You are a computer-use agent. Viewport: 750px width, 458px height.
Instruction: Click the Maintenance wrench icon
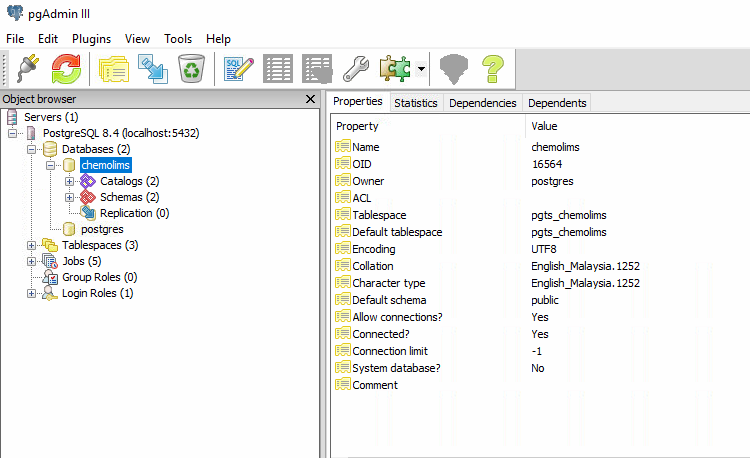click(x=355, y=68)
